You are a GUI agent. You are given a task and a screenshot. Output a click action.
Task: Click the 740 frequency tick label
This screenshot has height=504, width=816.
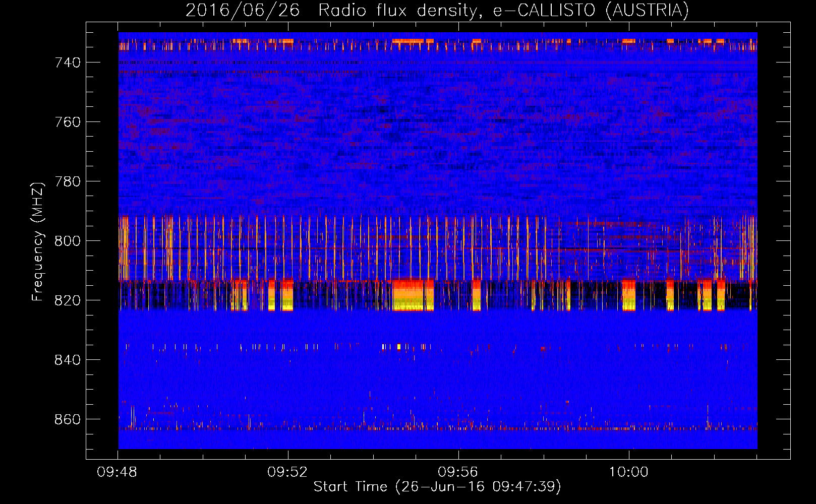point(68,62)
